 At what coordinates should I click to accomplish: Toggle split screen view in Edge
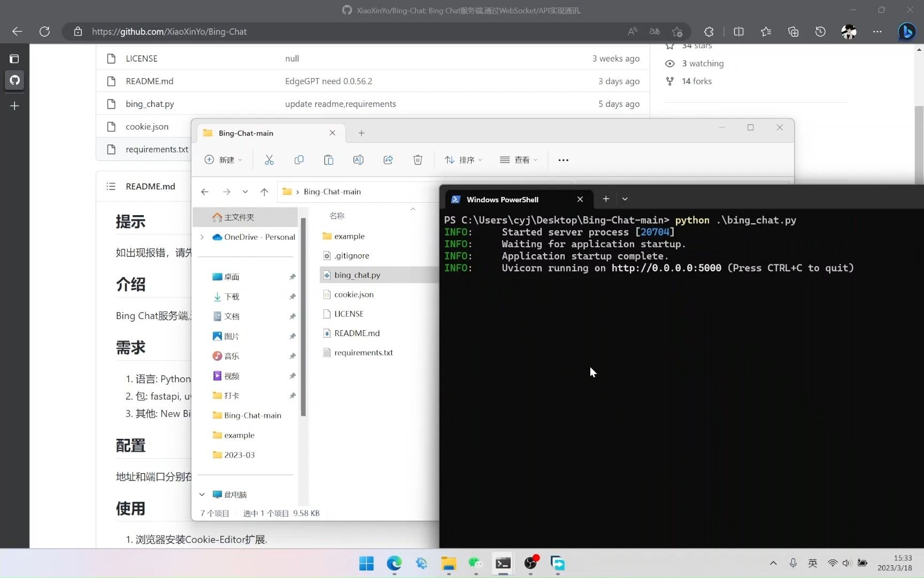pos(738,32)
